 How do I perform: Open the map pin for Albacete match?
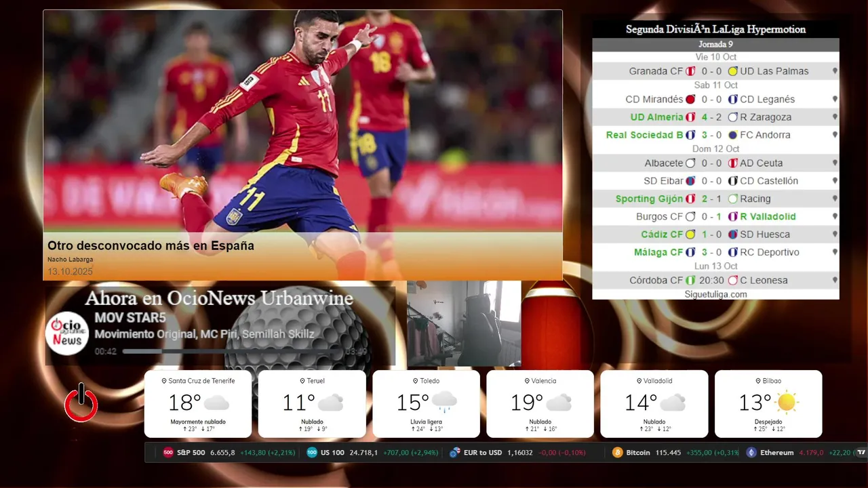coord(835,163)
